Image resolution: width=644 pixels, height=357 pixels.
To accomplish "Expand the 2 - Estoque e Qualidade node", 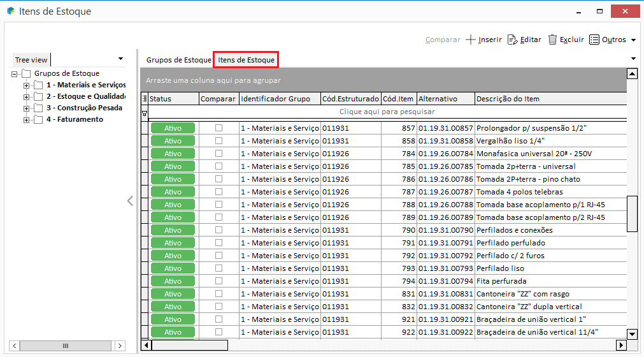I will click(x=26, y=97).
